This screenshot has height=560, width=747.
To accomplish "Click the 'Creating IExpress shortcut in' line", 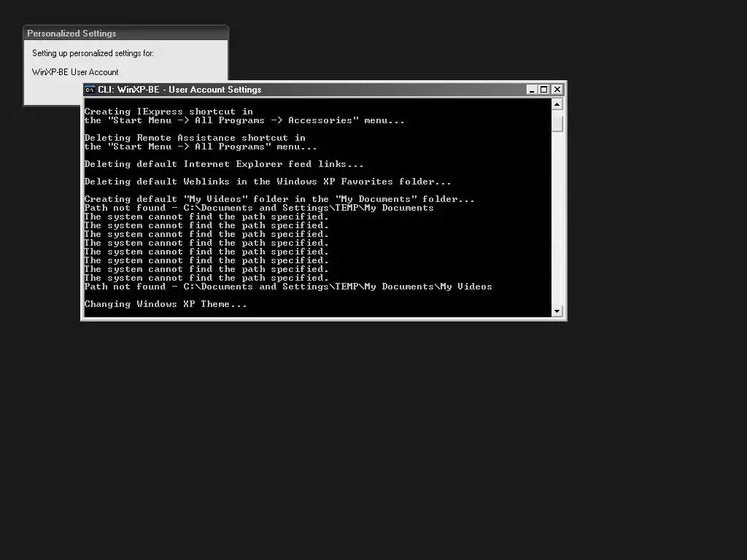I will pos(169,112).
